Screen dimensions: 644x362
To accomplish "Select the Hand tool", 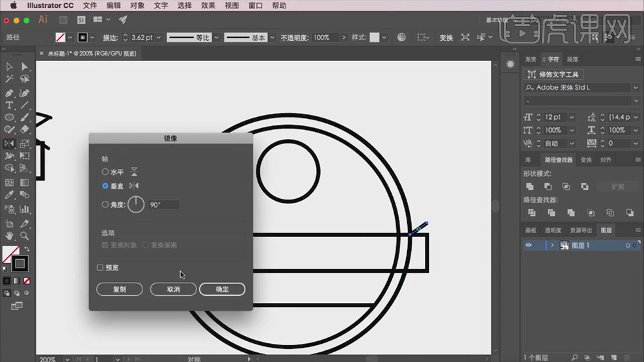I will click(10, 236).
